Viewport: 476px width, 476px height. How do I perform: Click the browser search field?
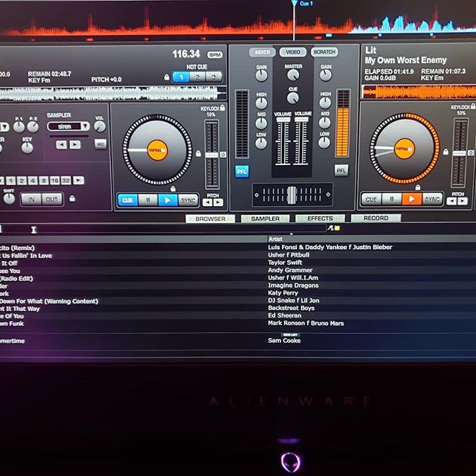(164, 229)
